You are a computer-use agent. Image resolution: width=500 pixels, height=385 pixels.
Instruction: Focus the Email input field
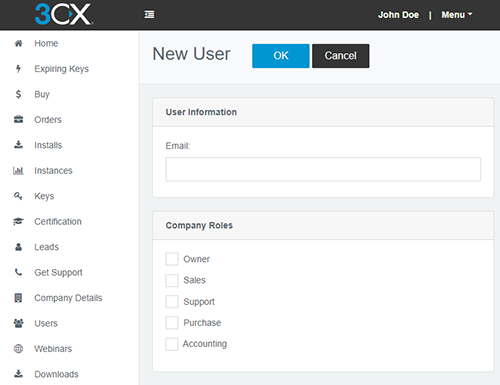[x=323, y=169]
